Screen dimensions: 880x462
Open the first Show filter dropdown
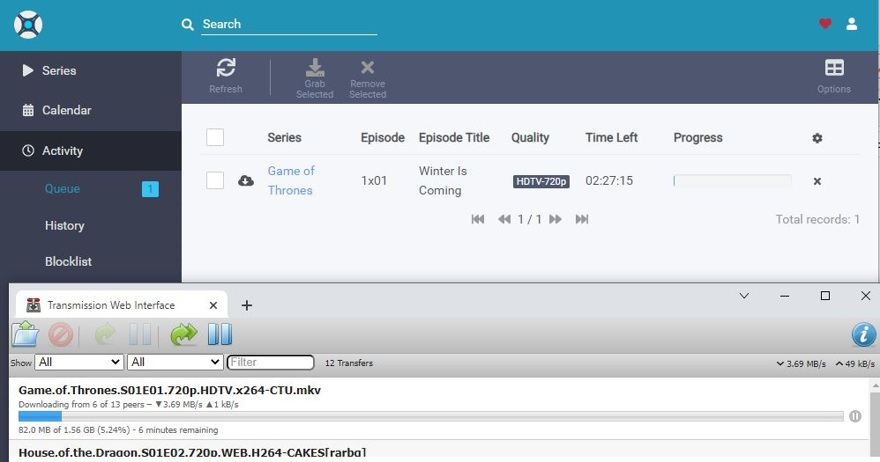coord(79,362)
